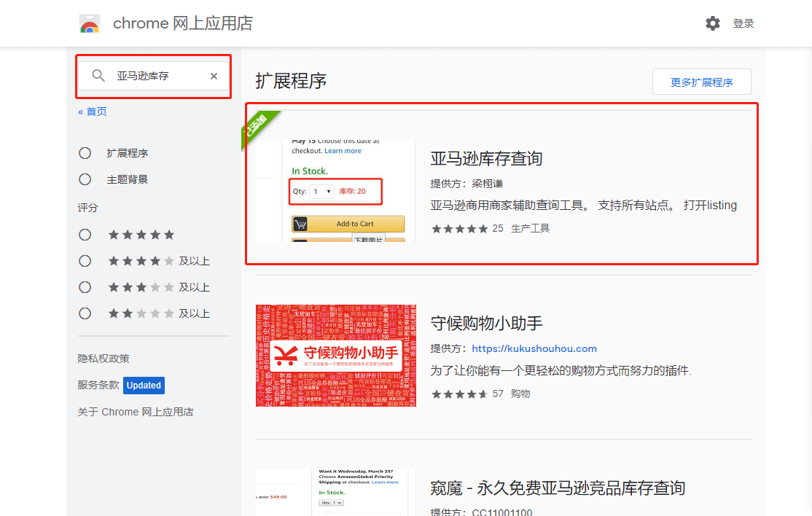Open the settings gear icon
The width and height of the screenshot is (812, 516).
(712, 23)
